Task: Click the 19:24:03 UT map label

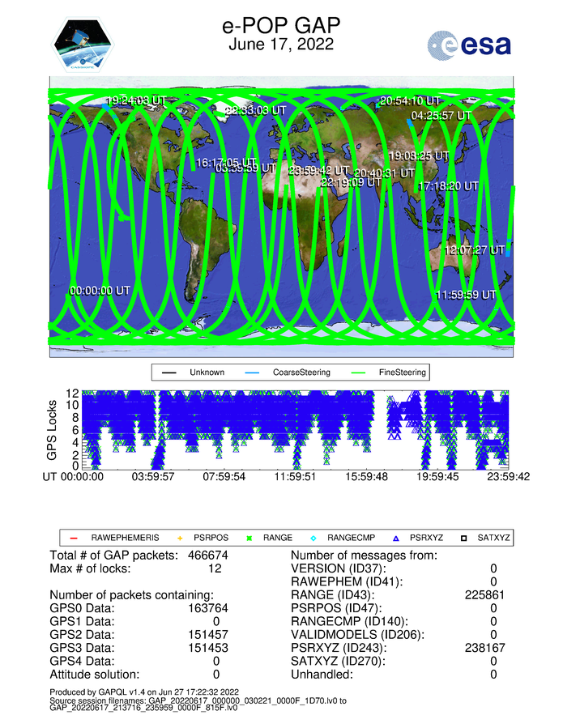Action: pos(136,100)
